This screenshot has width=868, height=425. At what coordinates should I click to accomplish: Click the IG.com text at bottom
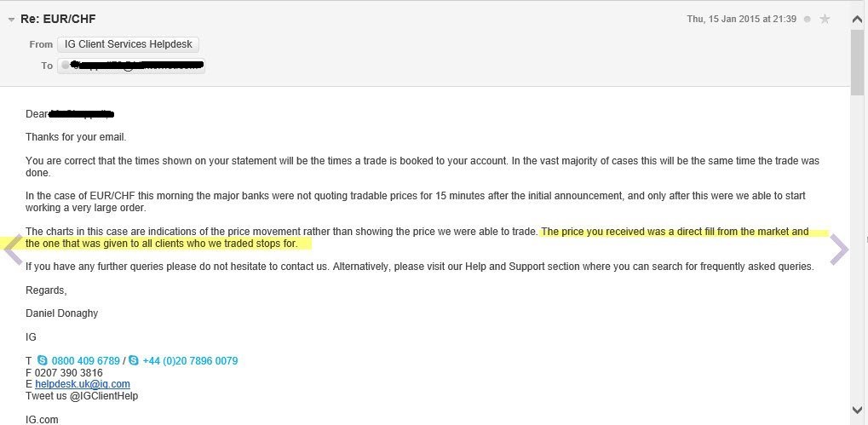tap(42, 420)
